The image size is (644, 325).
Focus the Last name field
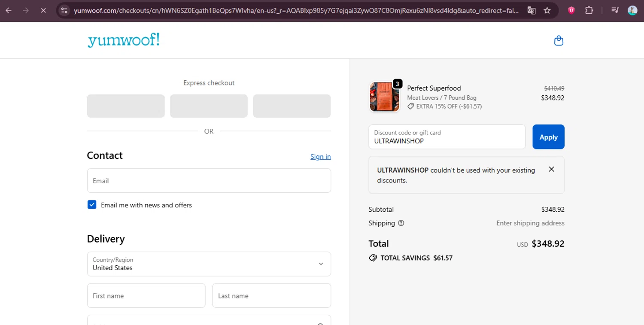[271, 296]
